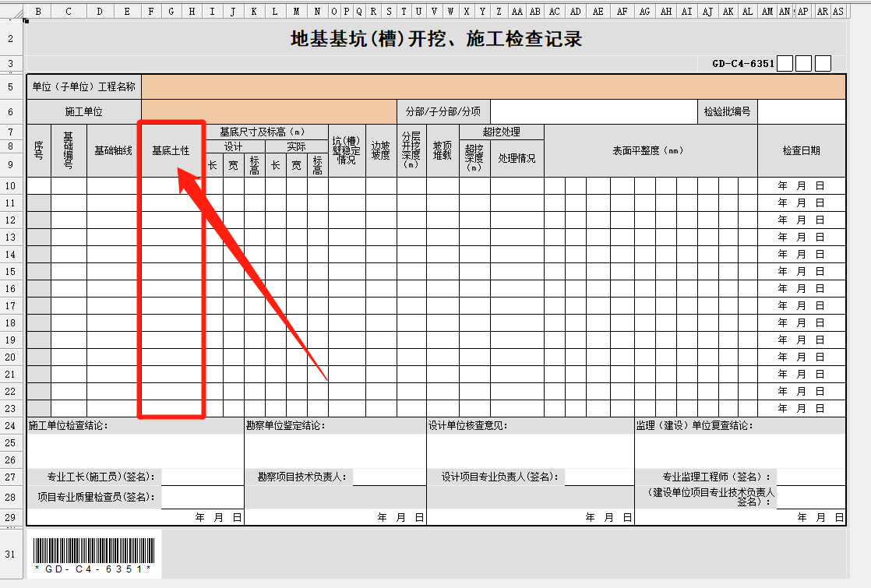
Task: Click the first blank box beside GD-C4-6351
Action: pyautogui.click(x=785, y=63)
